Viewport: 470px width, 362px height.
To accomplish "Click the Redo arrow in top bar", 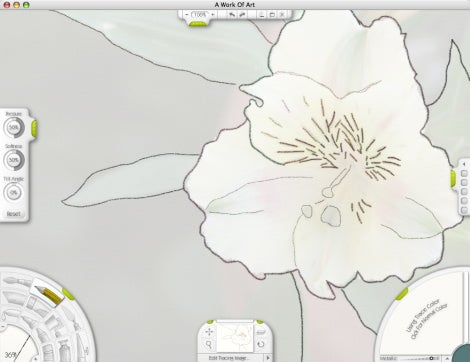I will 243,14.
